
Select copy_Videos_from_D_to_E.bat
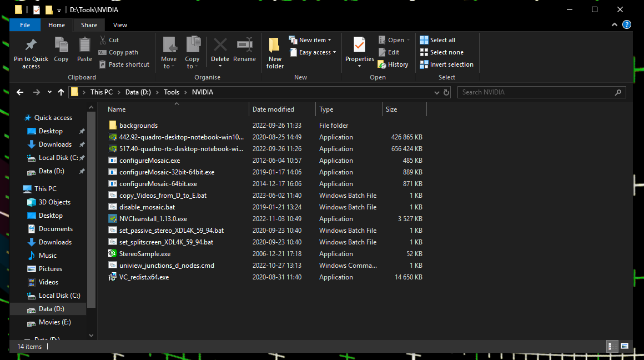[x=163, y=196]
